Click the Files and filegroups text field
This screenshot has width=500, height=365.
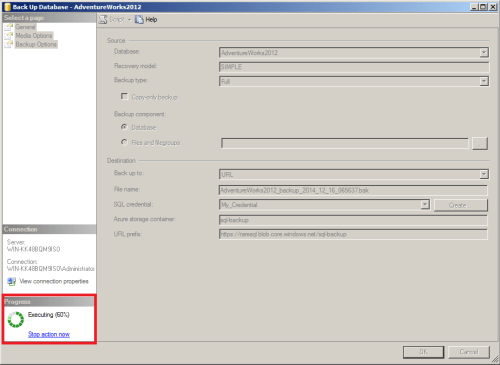pyautogui.click(x=345, y=143)
